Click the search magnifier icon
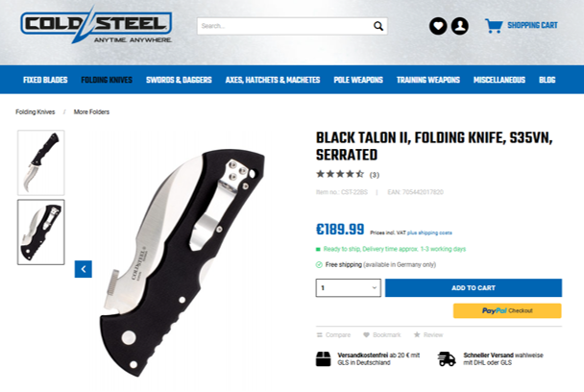Viewport: 584px width, 392px height. [x=378, y=26]
